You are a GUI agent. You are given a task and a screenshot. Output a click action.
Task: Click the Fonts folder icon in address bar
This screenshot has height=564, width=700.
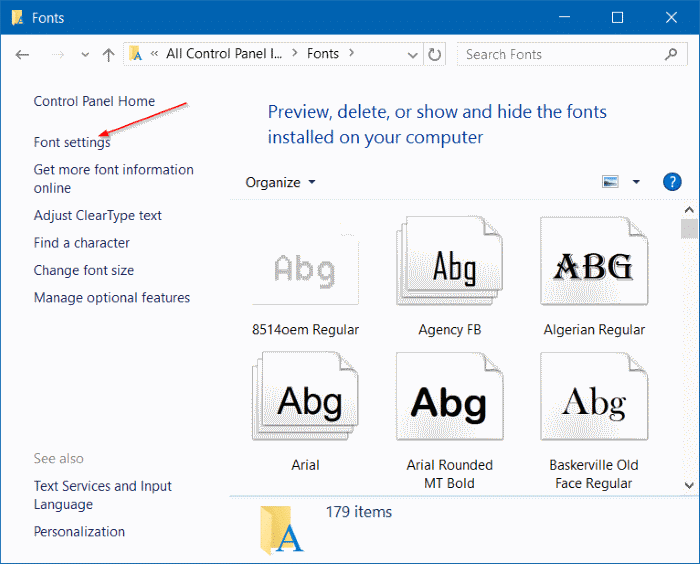coord(136,54)
